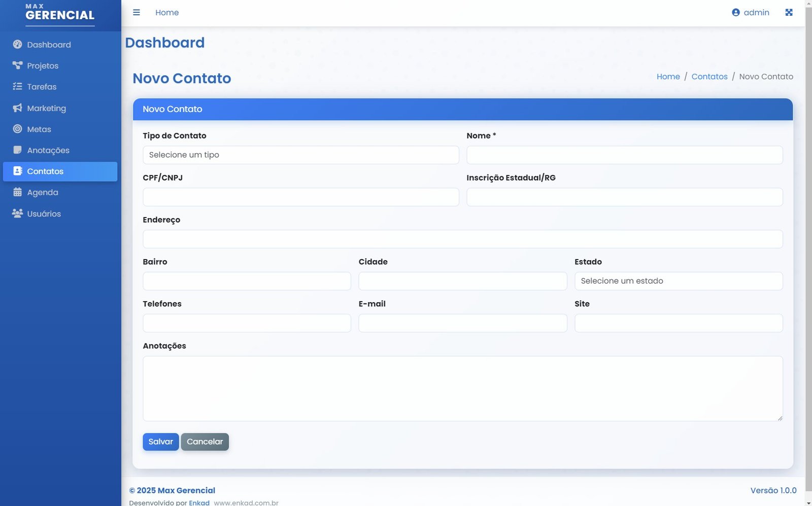Go to Home in the top navbar
The width and height of the screenshot is (812, 506).
pyautogui.click(x=167, y=13)
